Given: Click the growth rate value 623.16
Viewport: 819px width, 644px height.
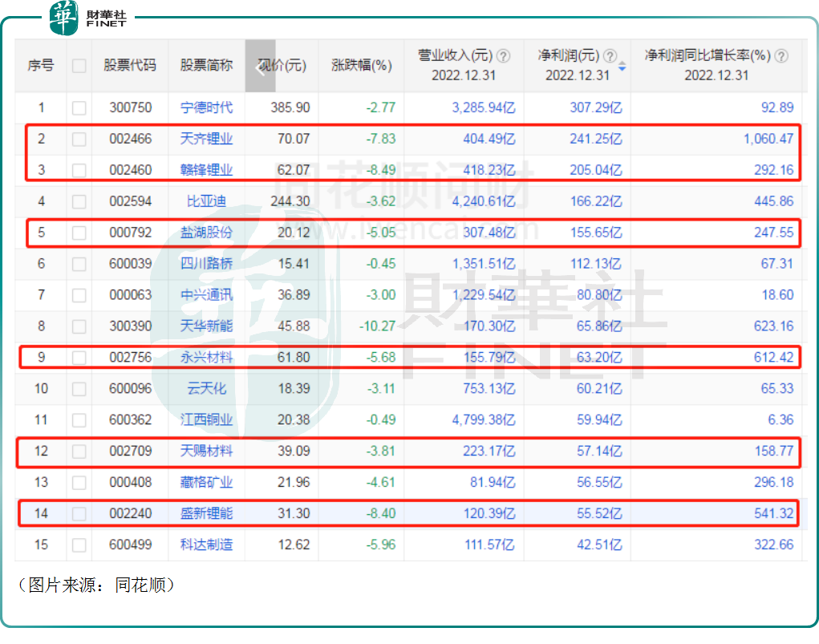Looking at the screenshot, I should coord(773,326).
